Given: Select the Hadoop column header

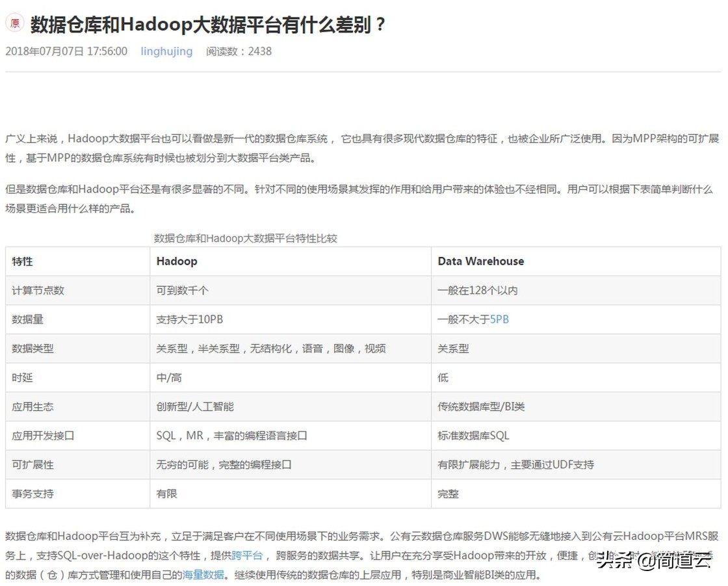Looking at the screenshot, I should tap(177, 261).
